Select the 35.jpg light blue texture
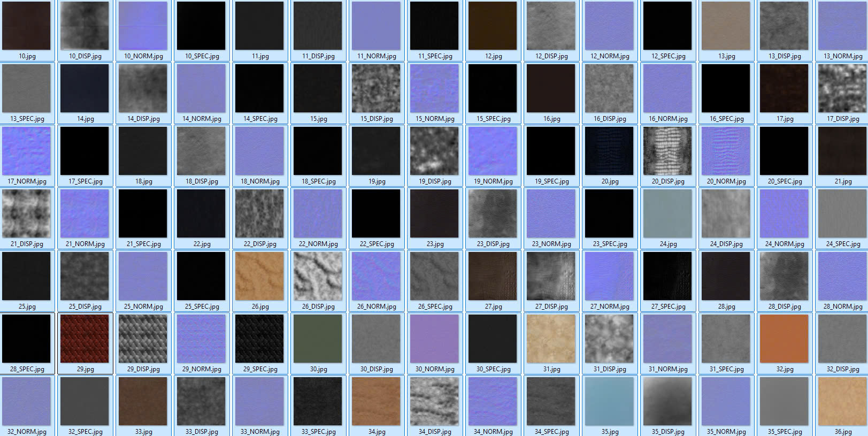The image size is (868, 436). [x=609, y=401]
